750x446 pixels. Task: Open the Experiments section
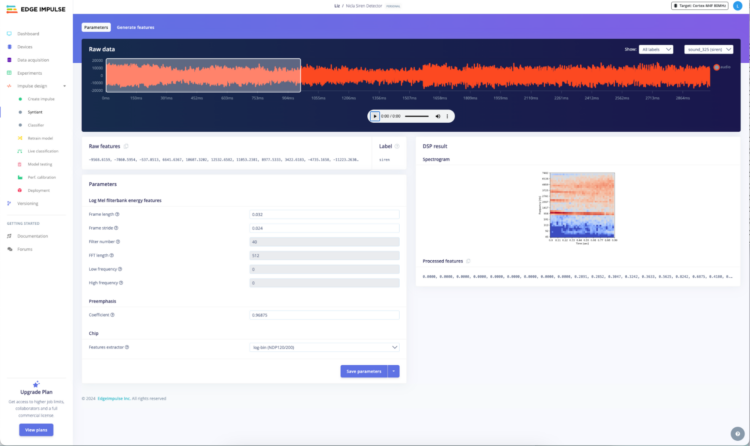click(x=30, y=73)
